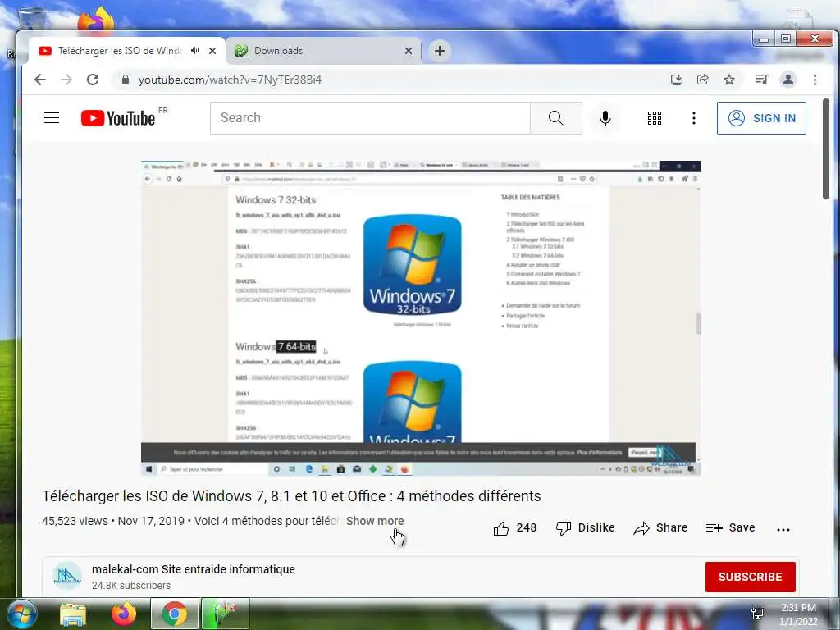Open Firefox from the taskbar
This screenshot has width=840, height=630.
[x=124, y=614]
